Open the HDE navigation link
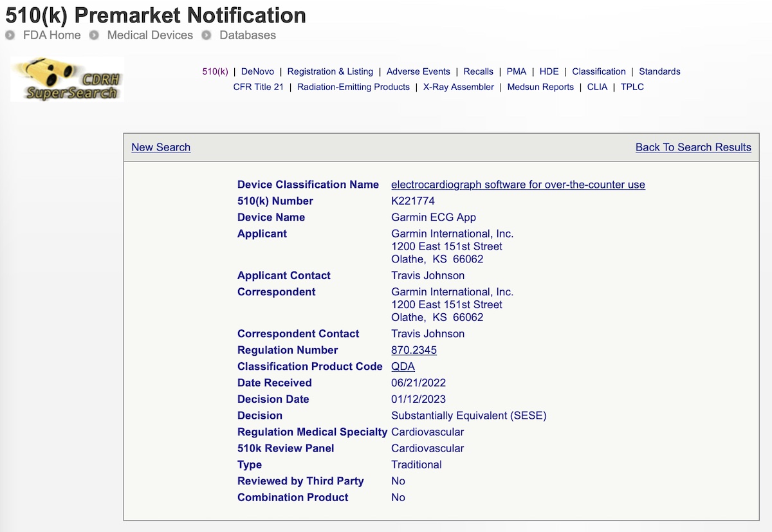Screen dimensions: 772x532 [x=549, y=71]
